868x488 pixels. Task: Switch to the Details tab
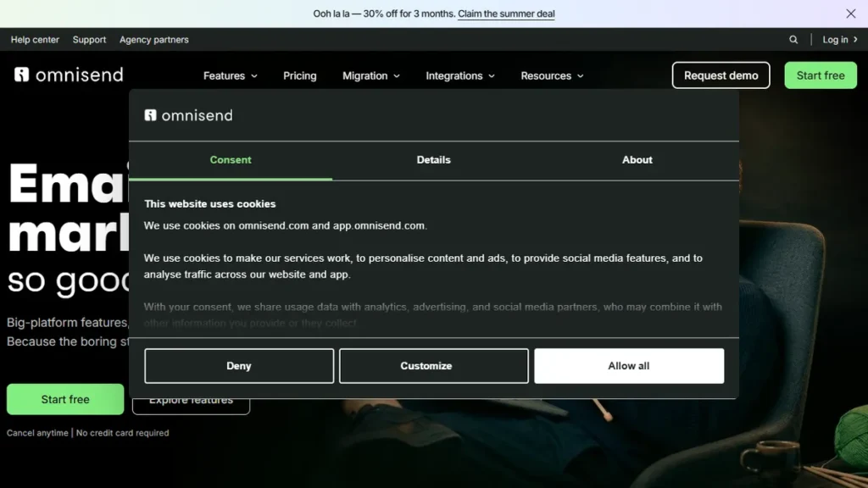[433, 160]
